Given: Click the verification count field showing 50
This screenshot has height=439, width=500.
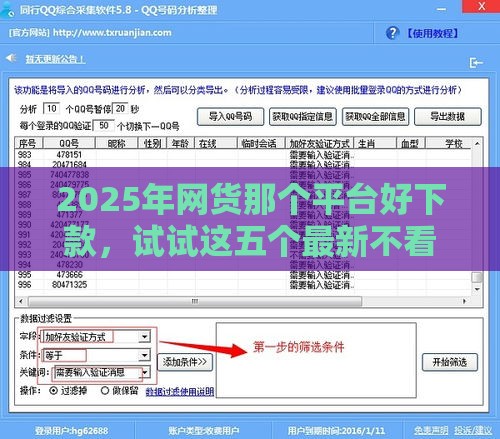Looking at the screenshot, I should click(104, 126).
